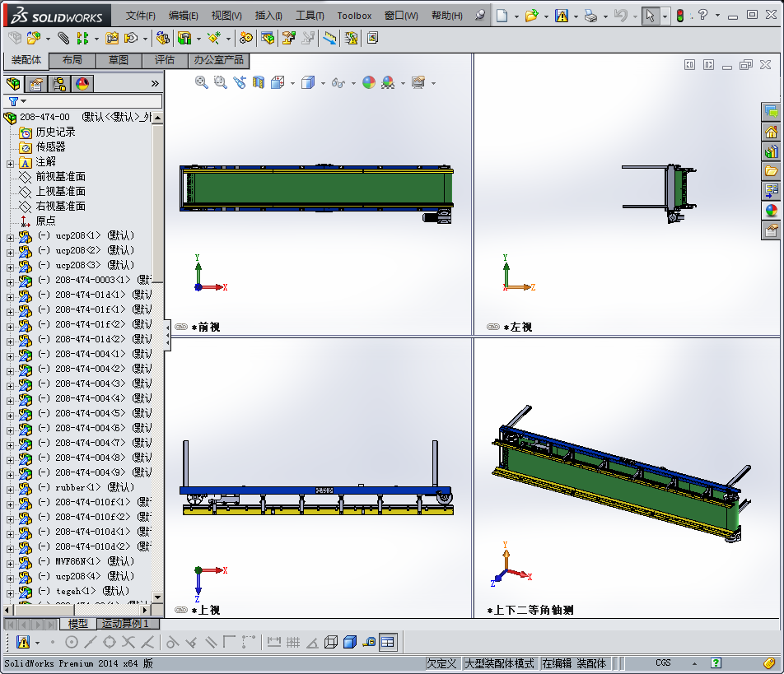The height and width of the screenshot is (674, 784).
Task: Toggle the view link icon next to 上视
Action: pos(181,610)
